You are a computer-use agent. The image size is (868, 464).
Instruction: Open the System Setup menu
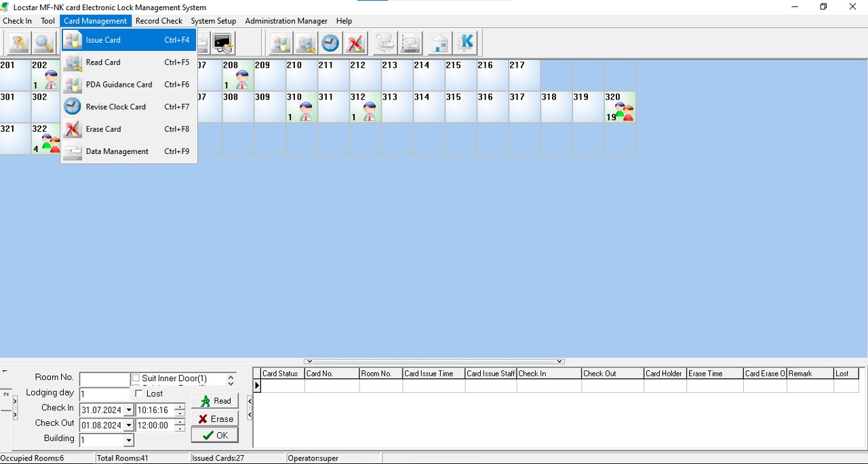[x=214, y=21]
